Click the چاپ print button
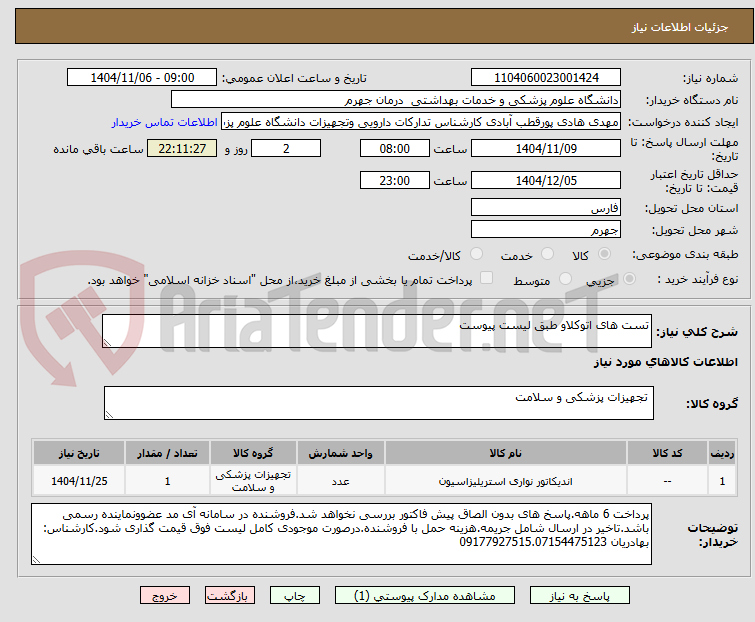755x622 pixels. point(294,596)
